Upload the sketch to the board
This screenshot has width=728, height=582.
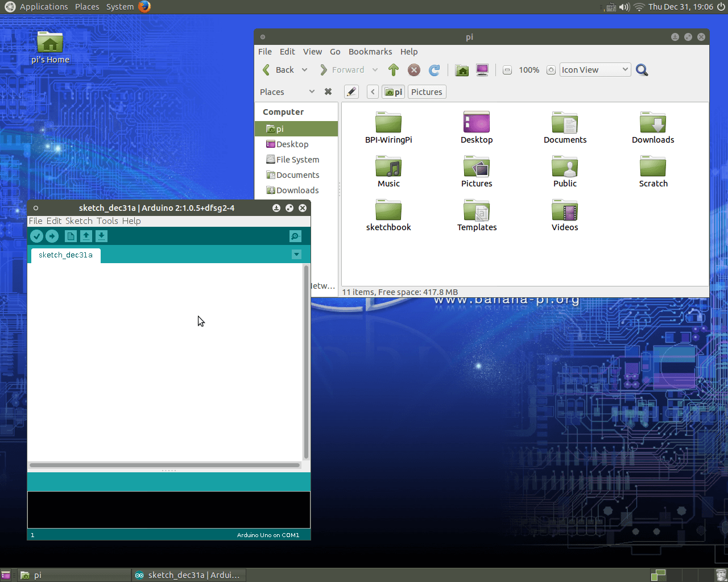click(x=52, y=236)
